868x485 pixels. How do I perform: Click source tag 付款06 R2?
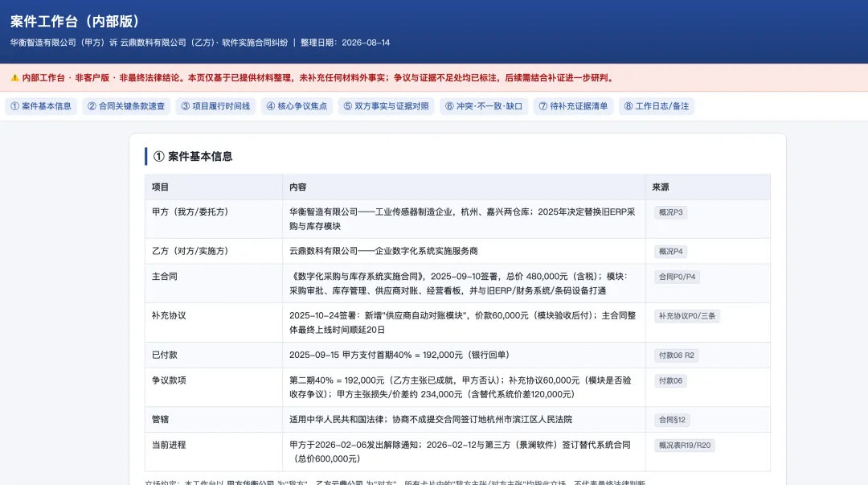tap(676, 356)
